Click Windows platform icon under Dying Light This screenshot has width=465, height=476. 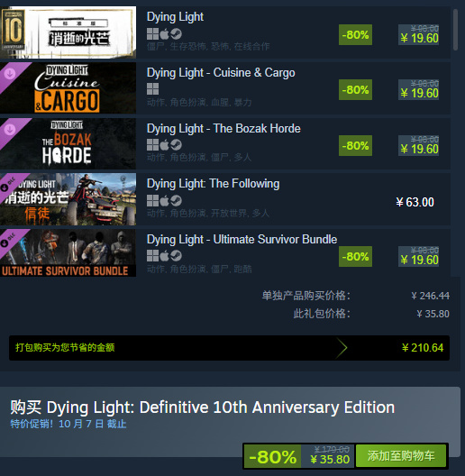152,34
